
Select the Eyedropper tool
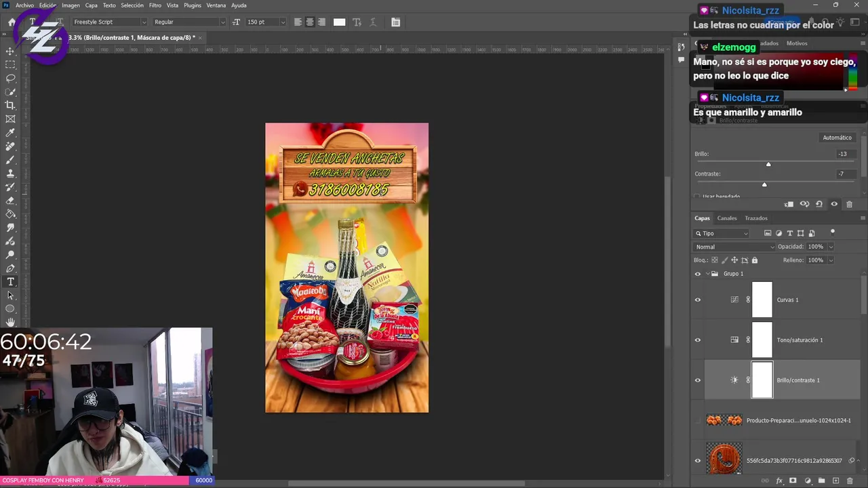[x=10, y=133]
